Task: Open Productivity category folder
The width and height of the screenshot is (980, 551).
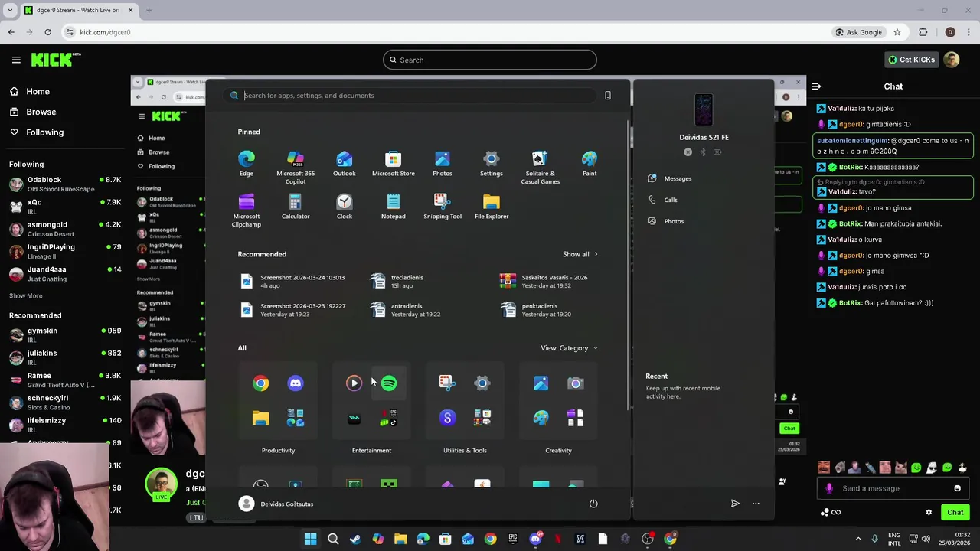Action: 278,451
